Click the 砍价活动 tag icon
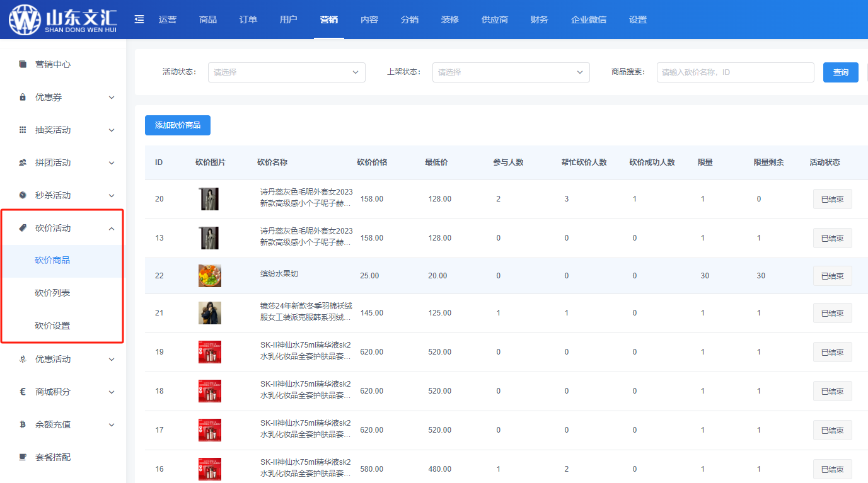Screen dimensions: 868x483 coord(23,228)
